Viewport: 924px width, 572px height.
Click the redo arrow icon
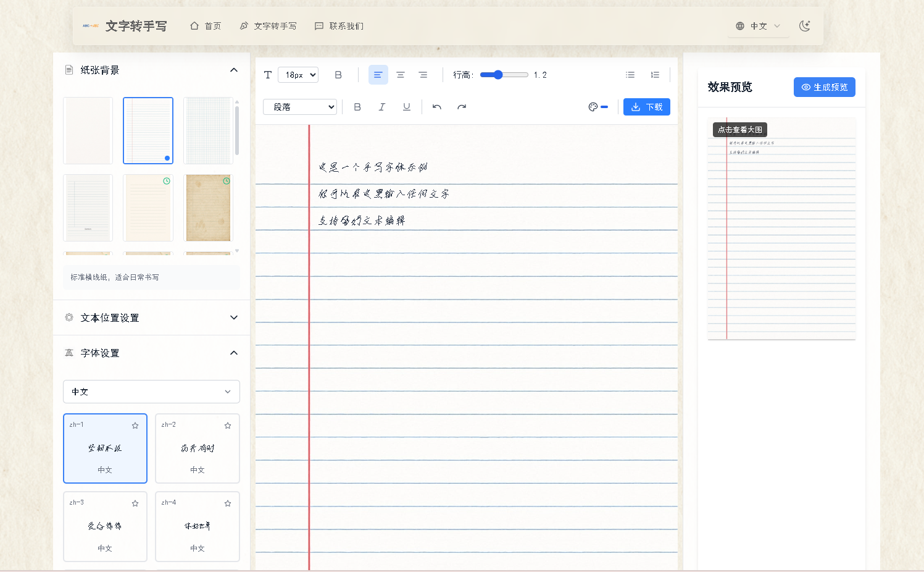tap(462, 106)
